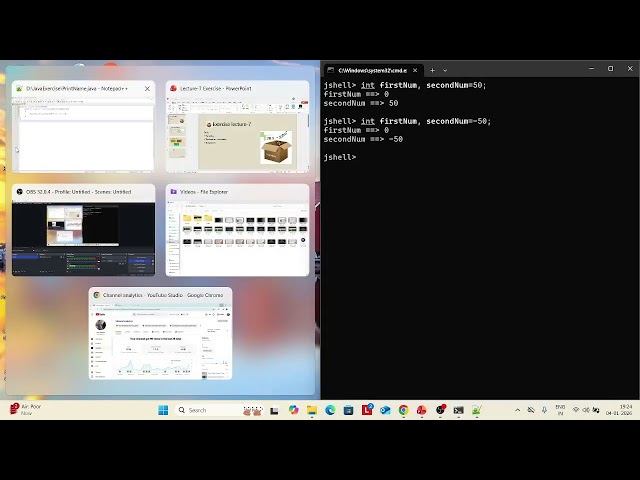Switch to the Terminal taskbar icon
Screen dimensions: 640x480
458,410
